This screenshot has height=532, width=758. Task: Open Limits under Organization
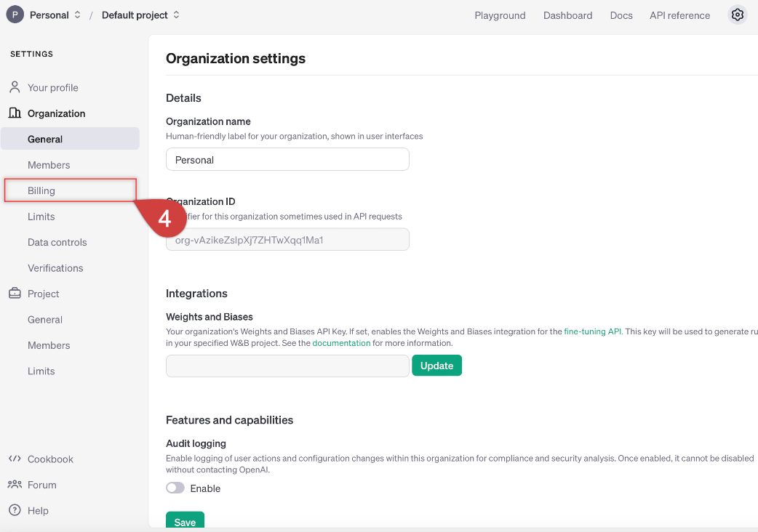41,217
